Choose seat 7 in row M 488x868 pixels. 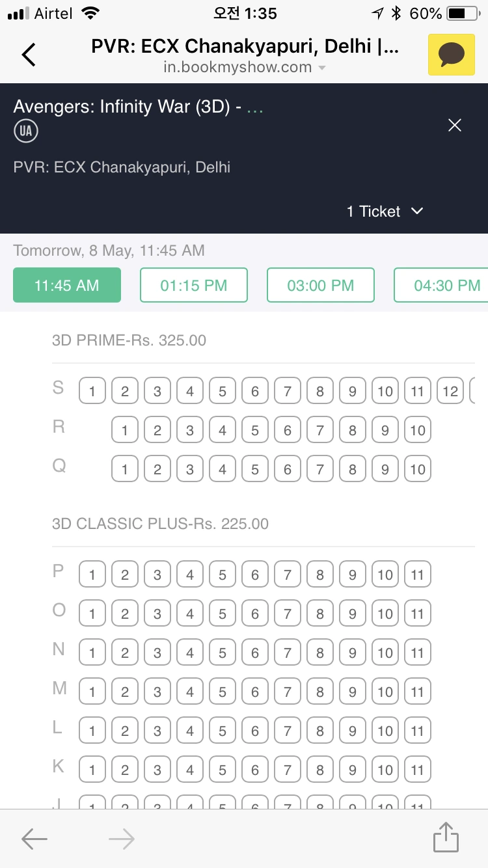[288, 692]
